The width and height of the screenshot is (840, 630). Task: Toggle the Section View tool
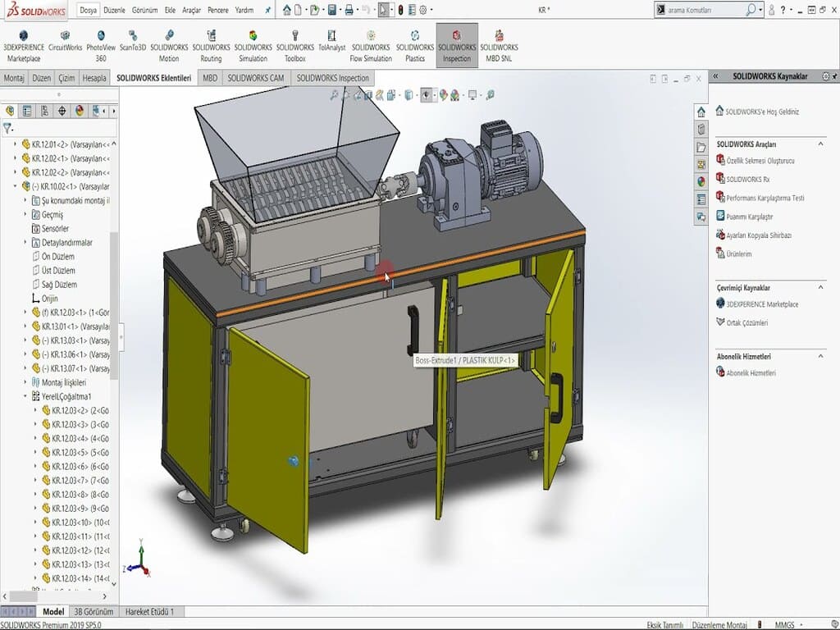point(367,96)
